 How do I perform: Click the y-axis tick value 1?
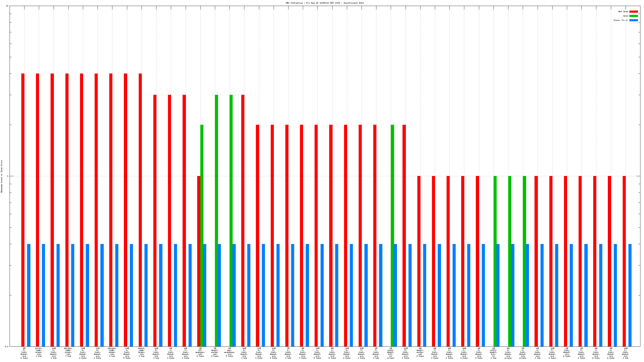click(x=7, y=176)
